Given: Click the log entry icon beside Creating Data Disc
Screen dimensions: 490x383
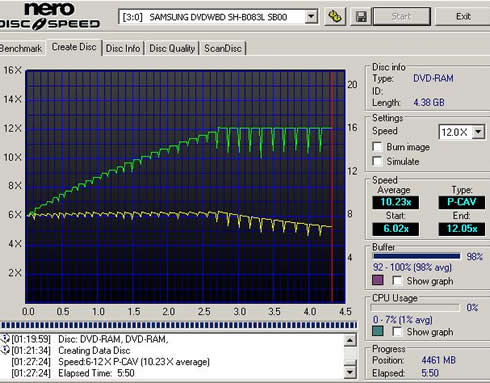Looking at the screenshot, I should [5, 350].
